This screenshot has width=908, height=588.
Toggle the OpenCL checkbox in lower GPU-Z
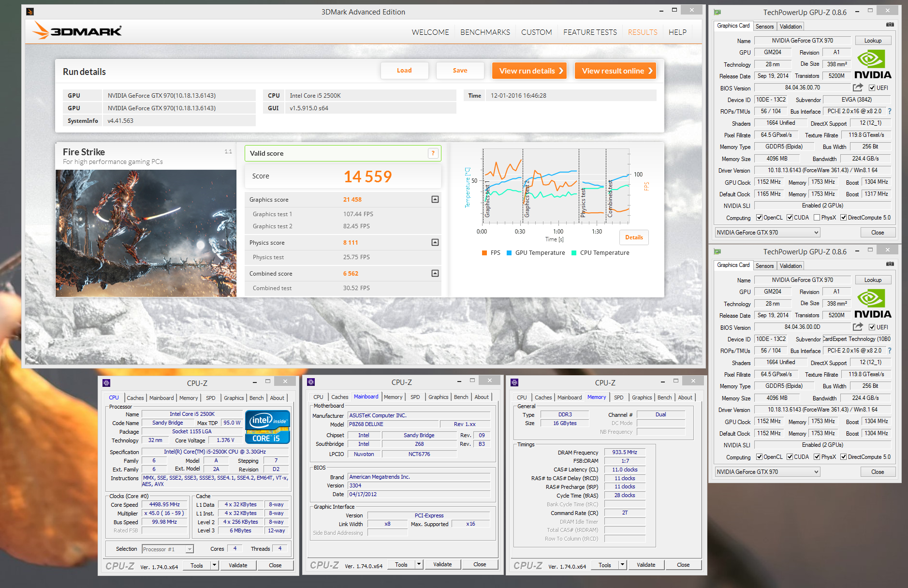(759, 457)
